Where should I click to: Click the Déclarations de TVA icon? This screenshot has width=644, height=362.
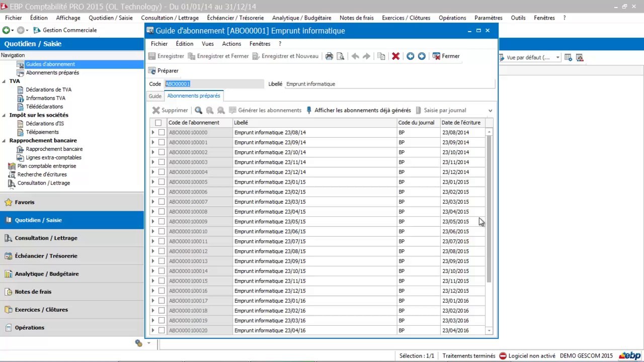[21, 89]
